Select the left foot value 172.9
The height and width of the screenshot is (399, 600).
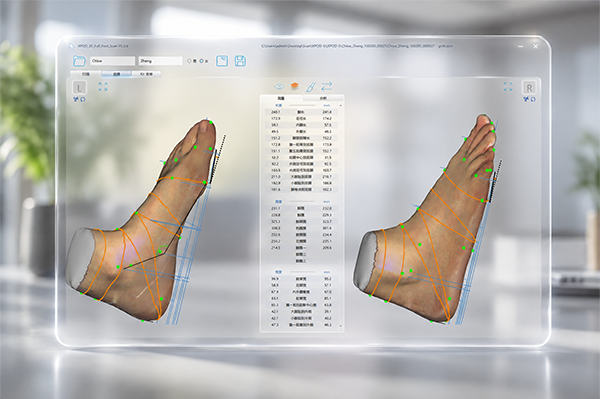[276, 119]
